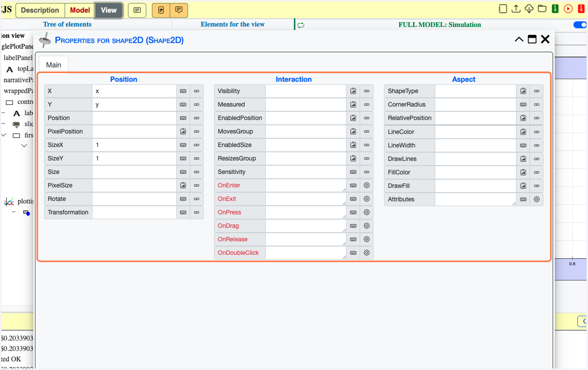
Task: Click the cloud download icon
Action: pos(529,9)
